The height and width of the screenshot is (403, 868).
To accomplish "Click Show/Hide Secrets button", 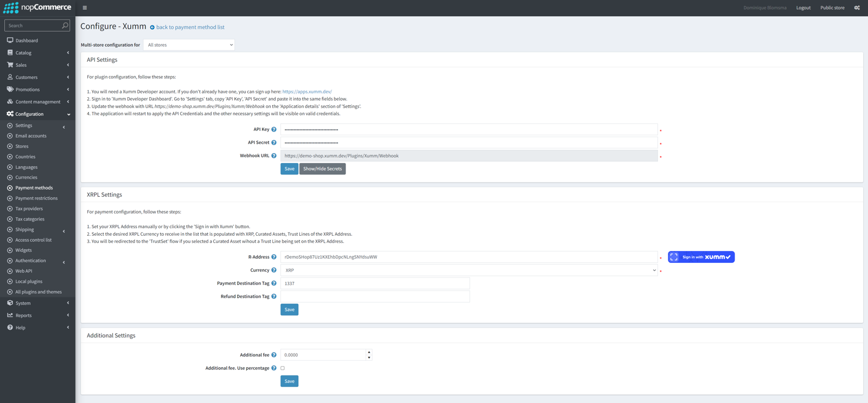I will pyautogui.click(x=322, y=169).
